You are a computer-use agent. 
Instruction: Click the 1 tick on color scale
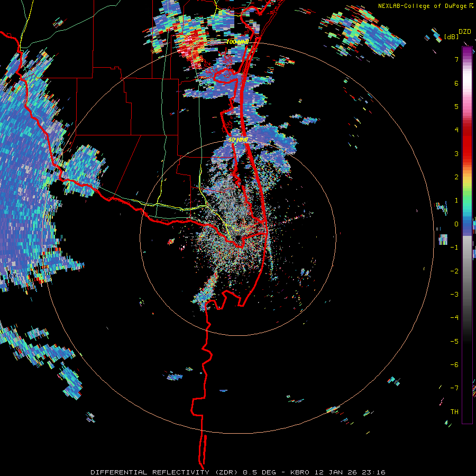pos(456,200)
